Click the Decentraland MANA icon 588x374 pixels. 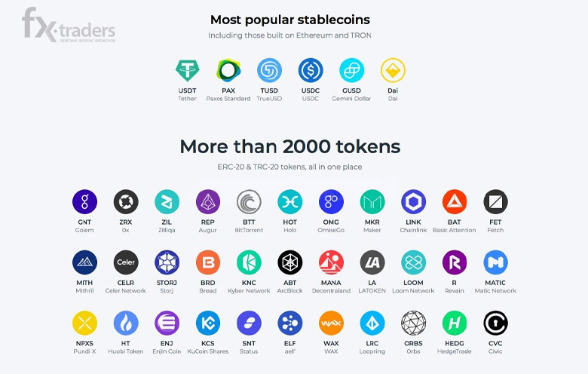click(331, 262)
